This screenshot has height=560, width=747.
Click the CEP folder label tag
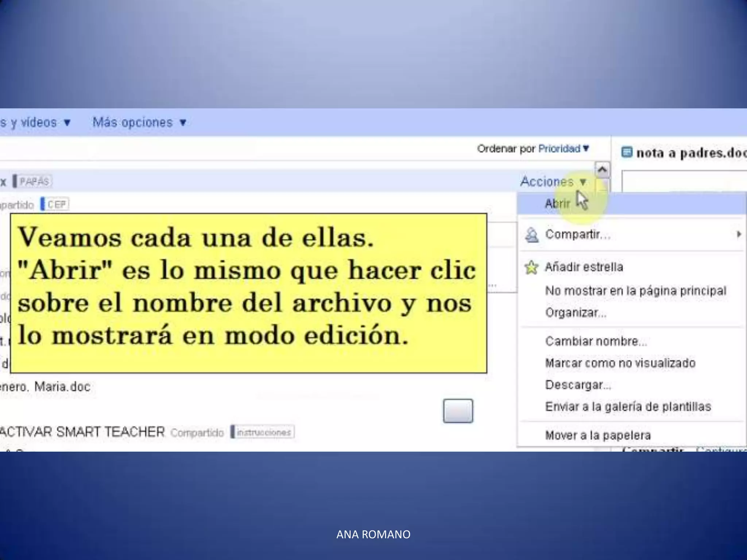[x=56, y=204]
